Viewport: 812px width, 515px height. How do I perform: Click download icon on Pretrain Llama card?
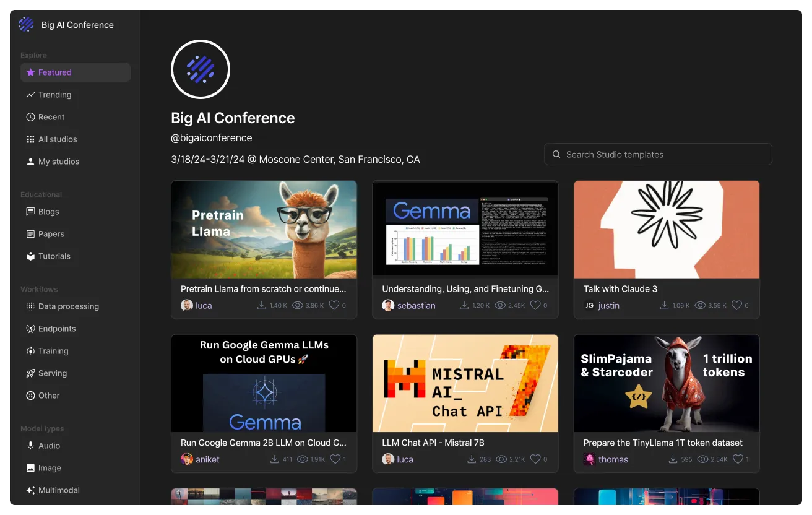[x=262, y=305]
